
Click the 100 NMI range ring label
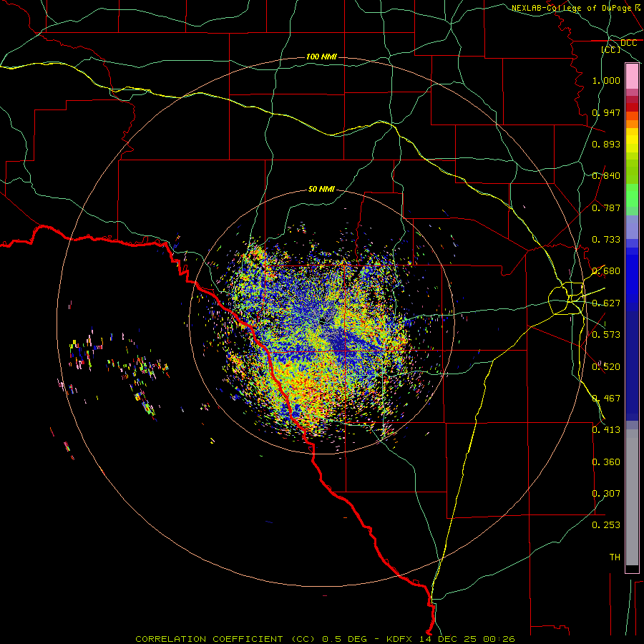321,57
